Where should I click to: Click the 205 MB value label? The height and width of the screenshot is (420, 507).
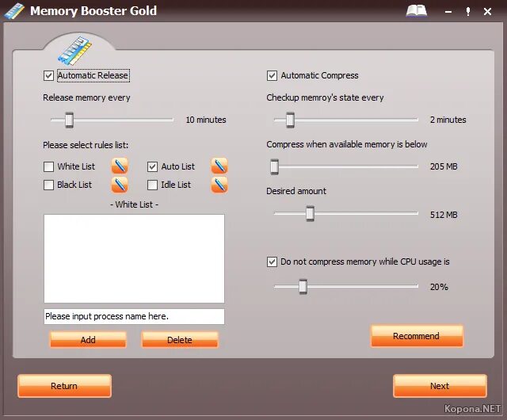pyautogui.click(x=444, y=166)
